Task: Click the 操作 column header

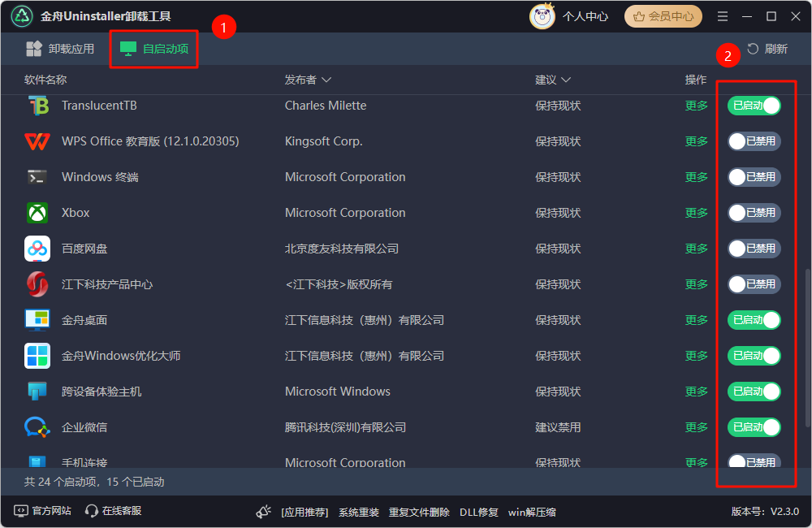Action: tap(696, 80)
